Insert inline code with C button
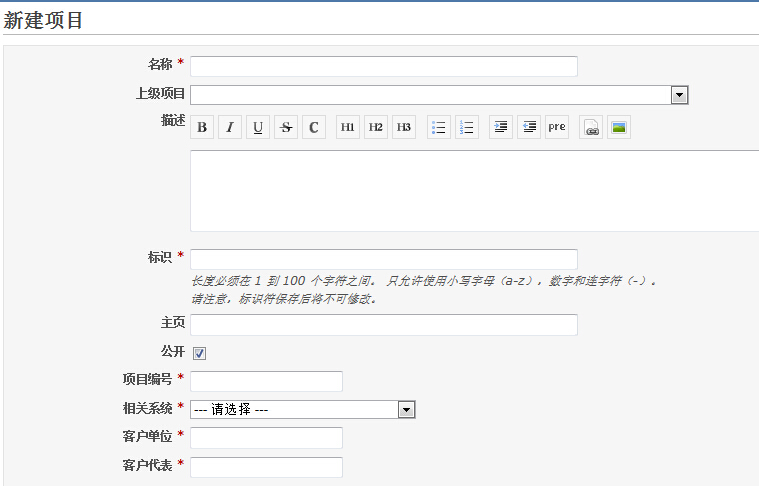This screenshot has height=486, width=759. (x=314, y=128)
